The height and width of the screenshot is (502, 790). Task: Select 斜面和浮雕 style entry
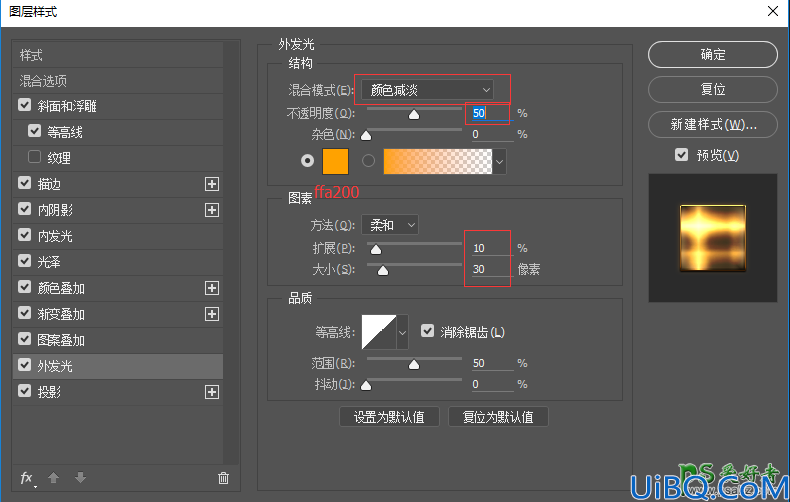click(x=67, y=106)
